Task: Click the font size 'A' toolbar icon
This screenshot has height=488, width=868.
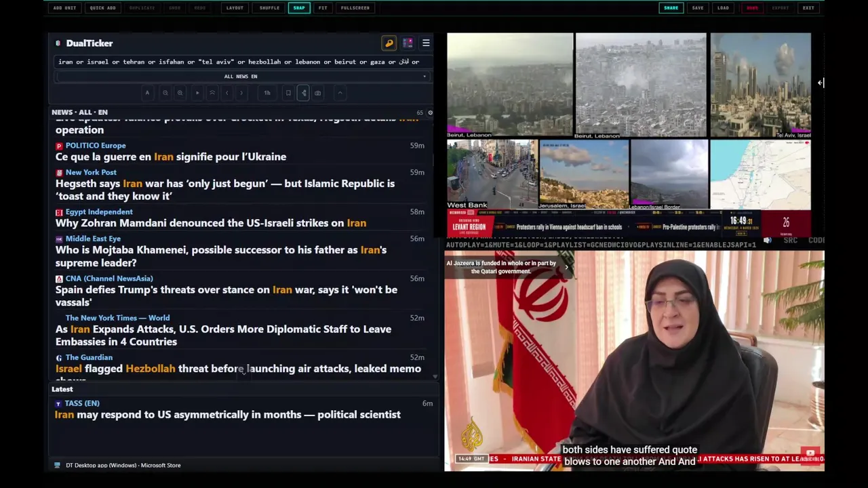Action: (x=147, y=93)
